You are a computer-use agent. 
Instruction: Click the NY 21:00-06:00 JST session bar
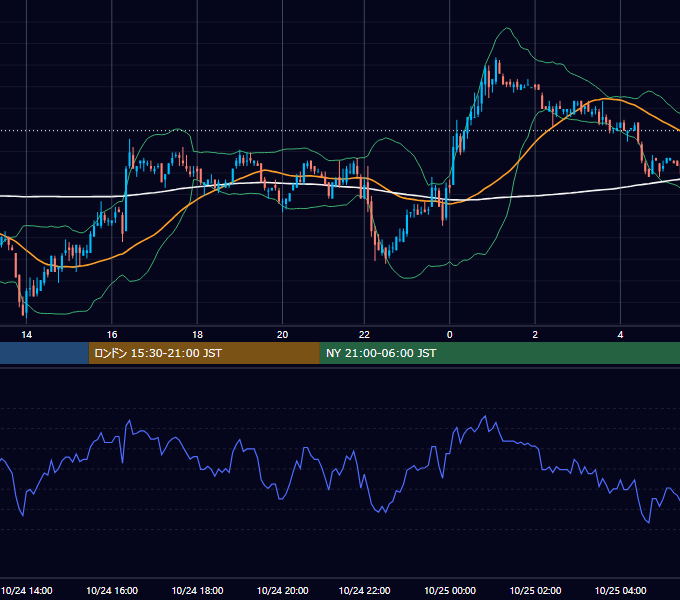click(x=500, y=353)
